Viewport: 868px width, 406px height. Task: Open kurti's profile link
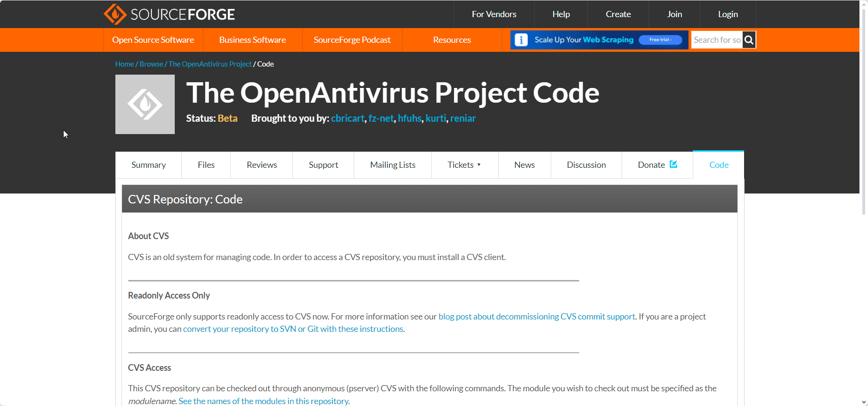point(435,118)
